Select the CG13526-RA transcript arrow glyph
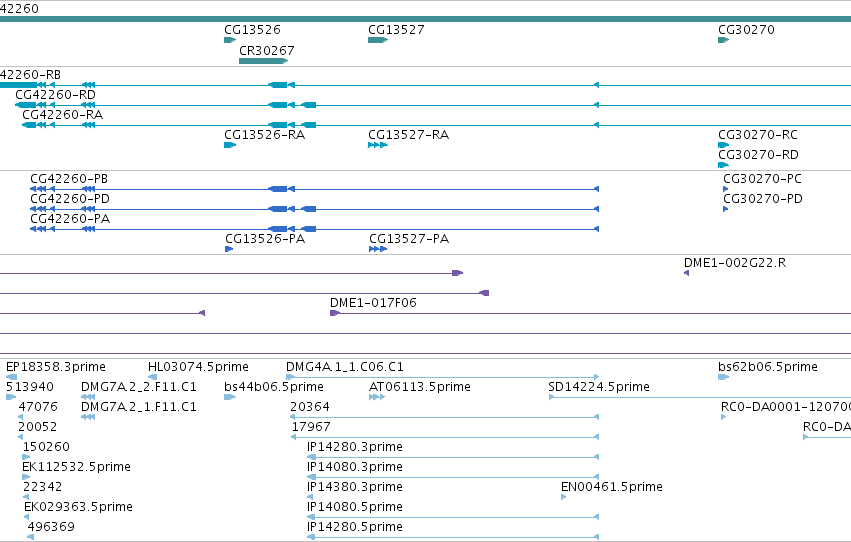This screenshot has height=542, width=851. 230,145
